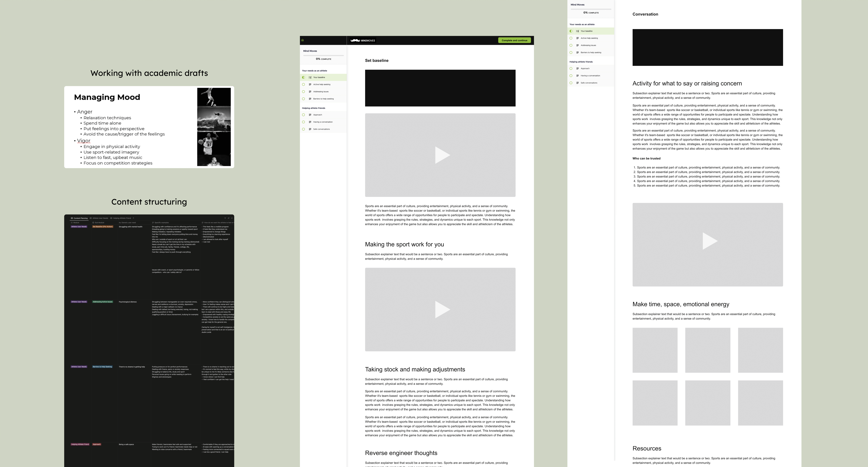Image resolution: width=868 pixels, height=467 pixels.
Task: Click text-lines icon beside Having a conversation, Set baseline page
Action: [310, 122]
